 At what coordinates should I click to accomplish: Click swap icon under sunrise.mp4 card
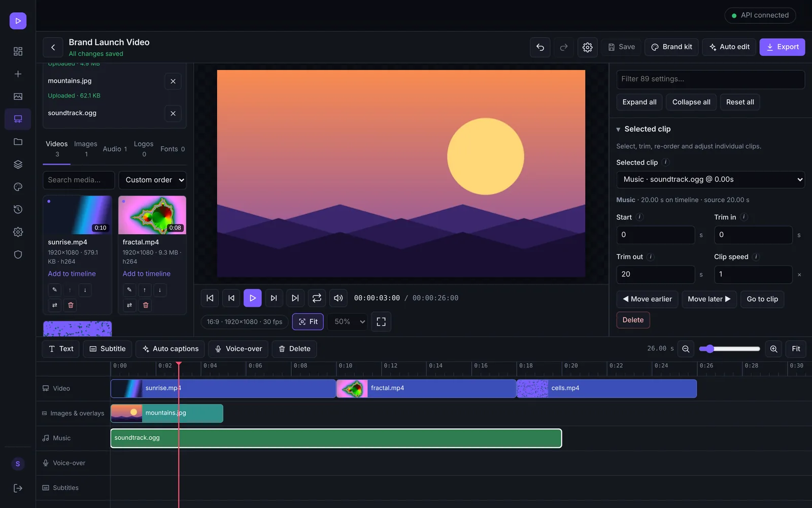pos(55,305)
